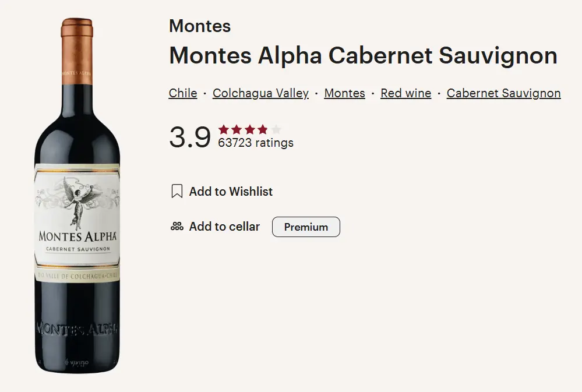Open the Cabernet Sauvignon grape link
582x392 pixels.
(x=503, y=93)
